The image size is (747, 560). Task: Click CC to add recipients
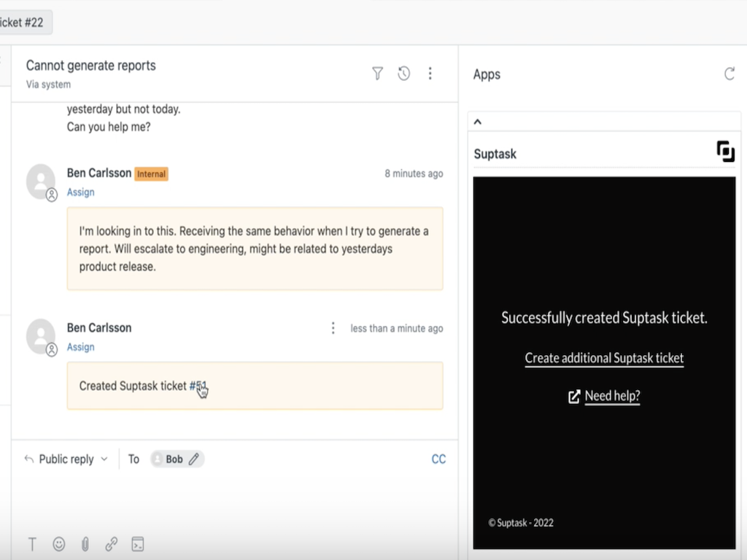(438, 459)
